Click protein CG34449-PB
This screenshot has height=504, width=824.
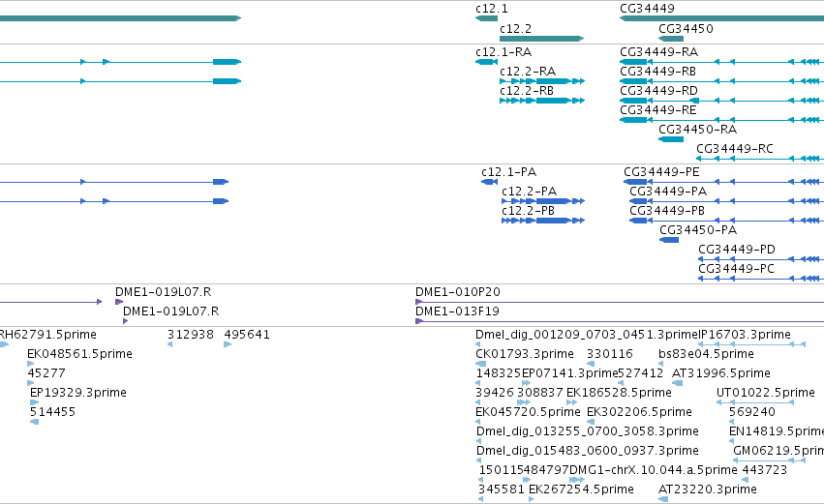[726, 221]
